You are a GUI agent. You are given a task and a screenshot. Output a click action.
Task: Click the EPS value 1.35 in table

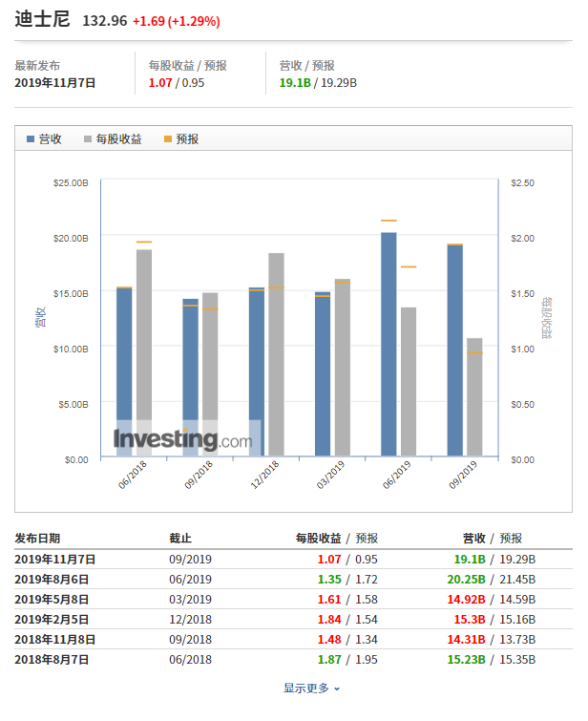click(x=329, y=580)
